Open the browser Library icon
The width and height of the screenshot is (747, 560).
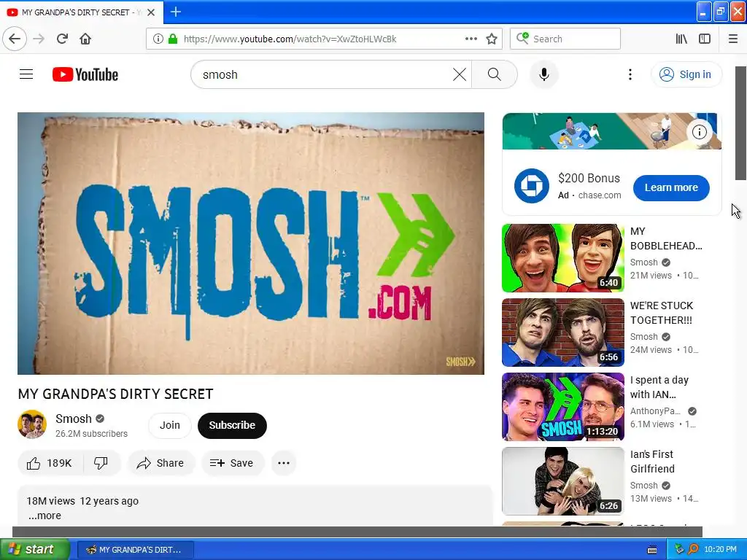681,39
